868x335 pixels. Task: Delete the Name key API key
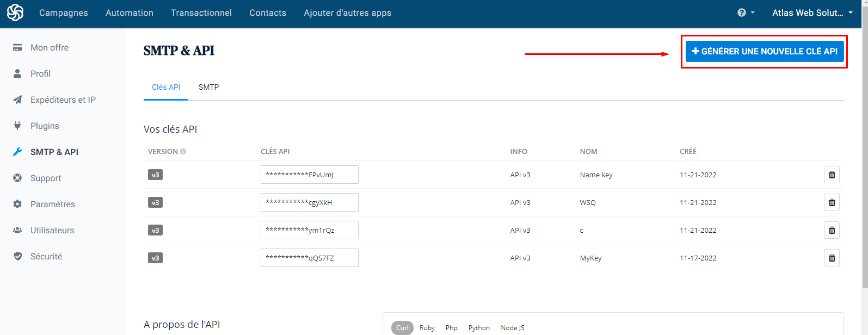(832, 175)
